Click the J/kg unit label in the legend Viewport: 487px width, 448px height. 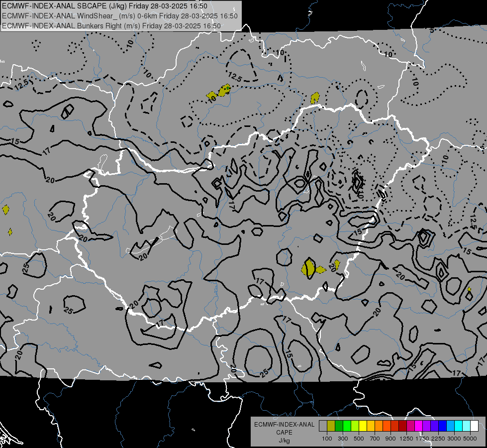(x=284, y=441)
